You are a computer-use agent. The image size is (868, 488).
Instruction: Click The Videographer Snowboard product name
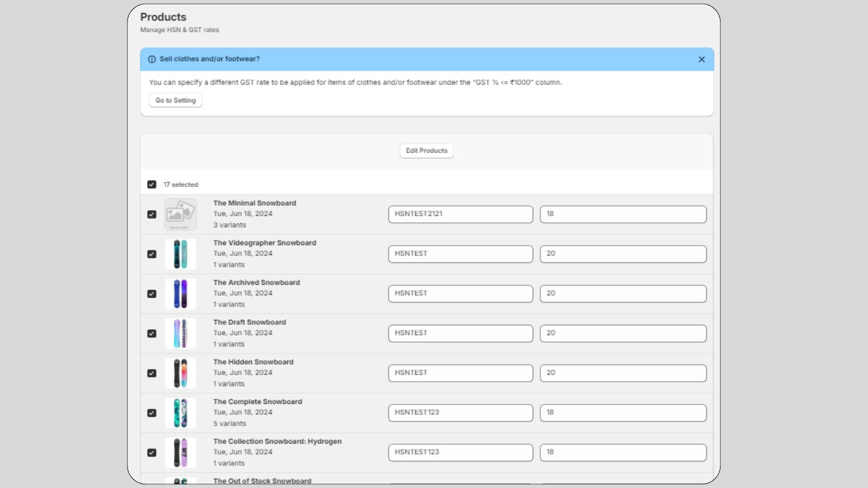pos(265,242)
